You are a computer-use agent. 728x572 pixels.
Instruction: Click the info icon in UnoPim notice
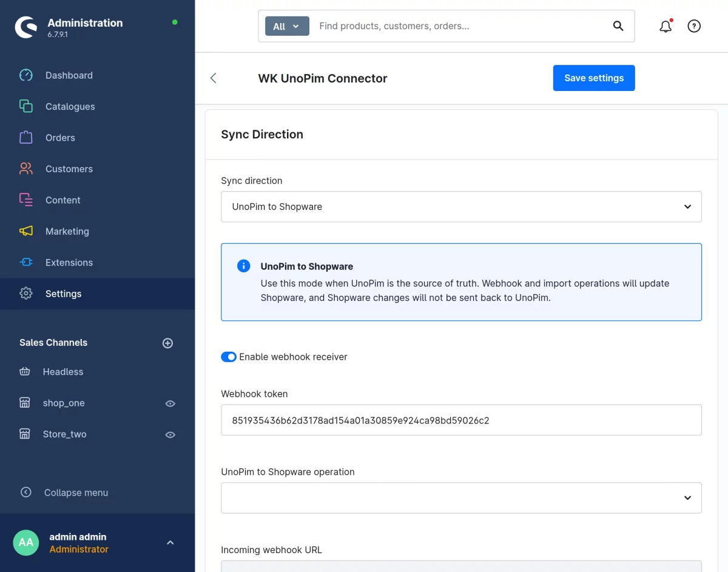pos(243,266)
